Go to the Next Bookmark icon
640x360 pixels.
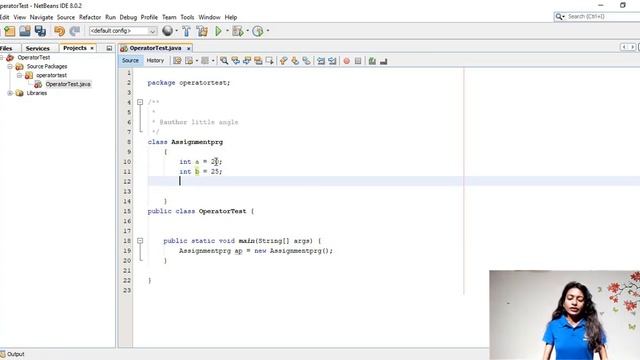(295, 61)
